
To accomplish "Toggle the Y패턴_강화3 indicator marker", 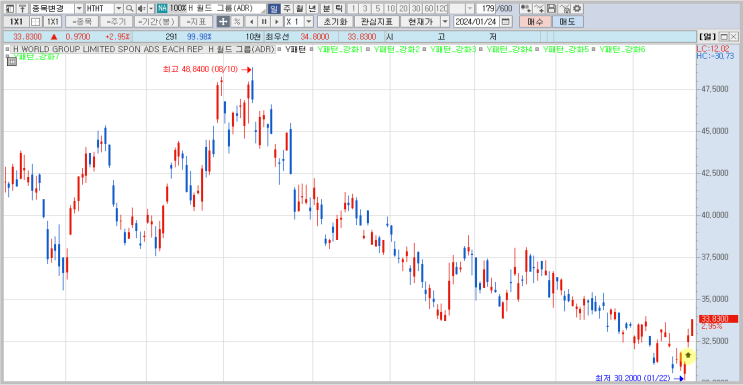I will point(426,49).
